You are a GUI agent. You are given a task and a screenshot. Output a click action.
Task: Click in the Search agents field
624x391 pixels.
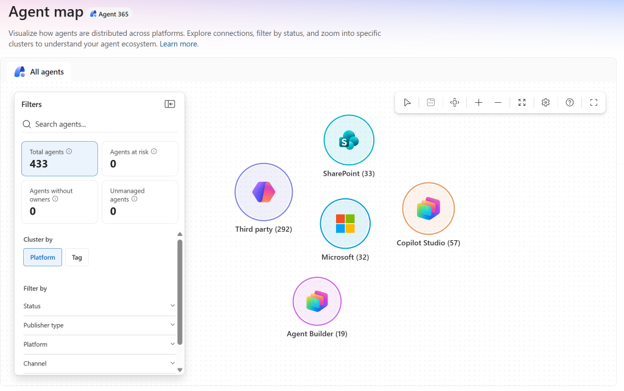tap(99, 124)
